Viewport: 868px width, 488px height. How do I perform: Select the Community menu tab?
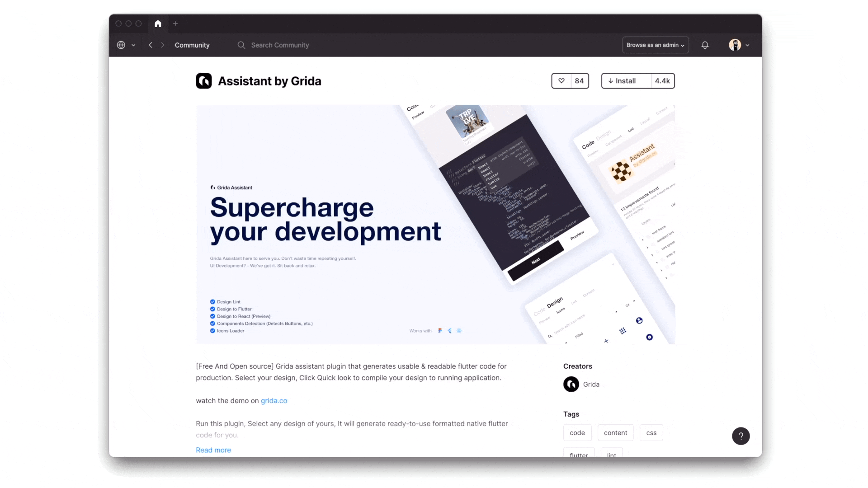(x=192, y=45)
